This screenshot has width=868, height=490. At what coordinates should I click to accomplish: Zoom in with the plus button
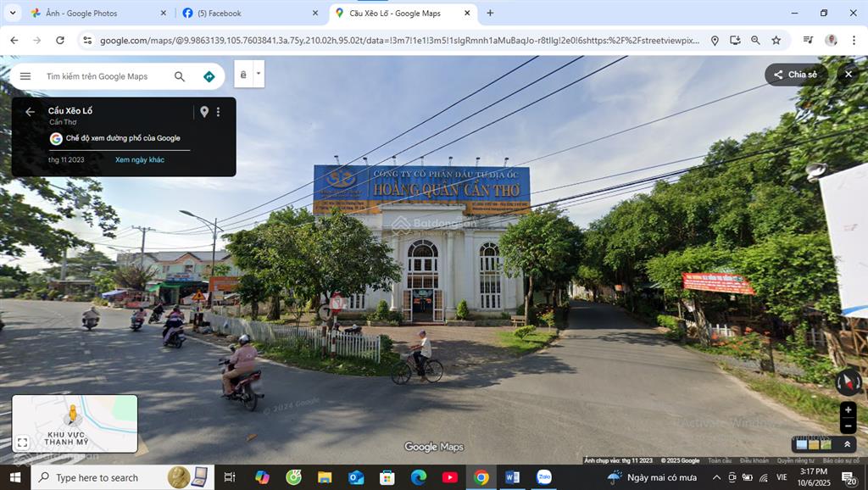click(x=848, y=409)
